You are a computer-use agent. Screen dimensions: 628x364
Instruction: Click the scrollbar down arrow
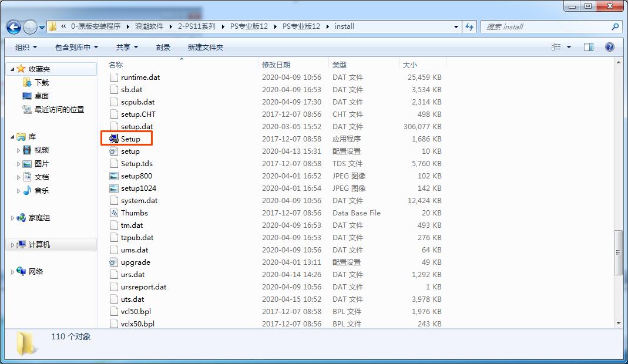pos(618,323)
